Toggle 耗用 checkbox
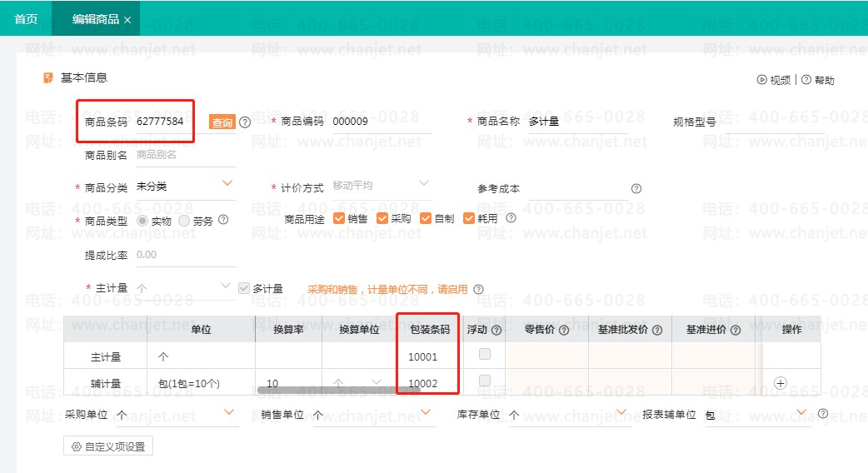 469,218
